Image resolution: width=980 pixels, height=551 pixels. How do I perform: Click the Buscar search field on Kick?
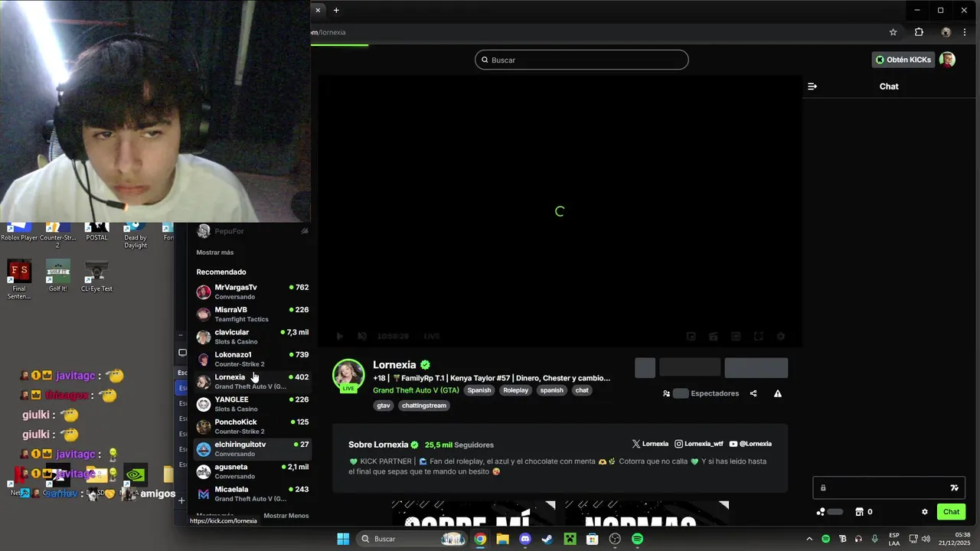coord(582,60)
